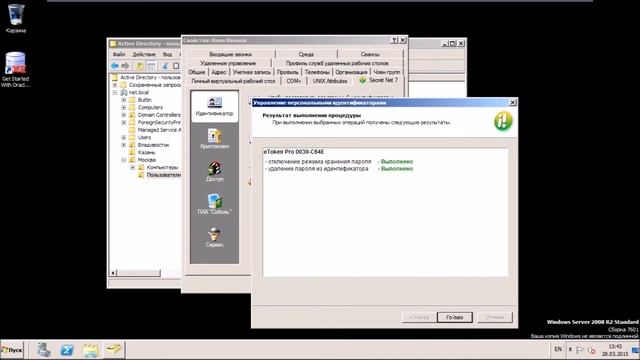Click the Готово button
The image size is (640, 360).
[x=454, y=317]
